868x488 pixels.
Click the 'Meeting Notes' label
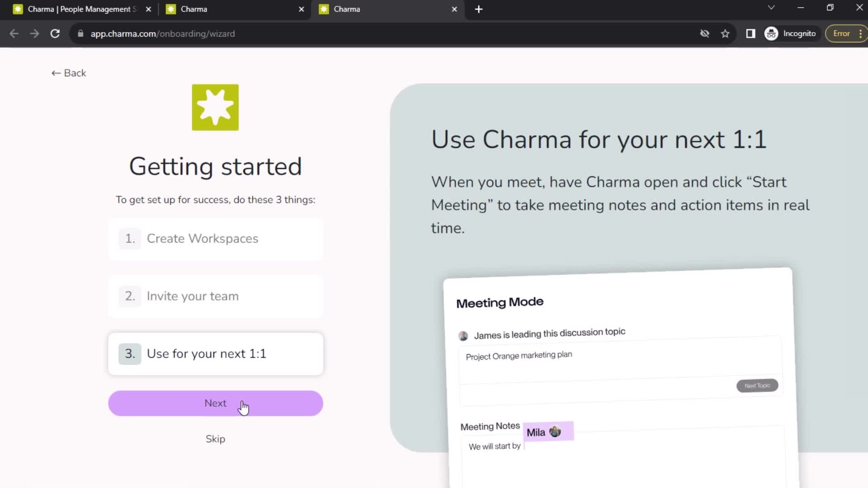(490, 426)
